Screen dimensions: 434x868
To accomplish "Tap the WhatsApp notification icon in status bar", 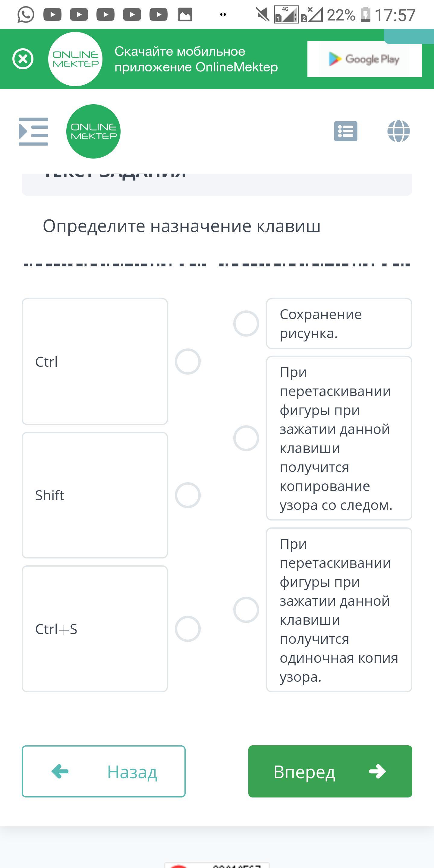I will pos(26,15).
